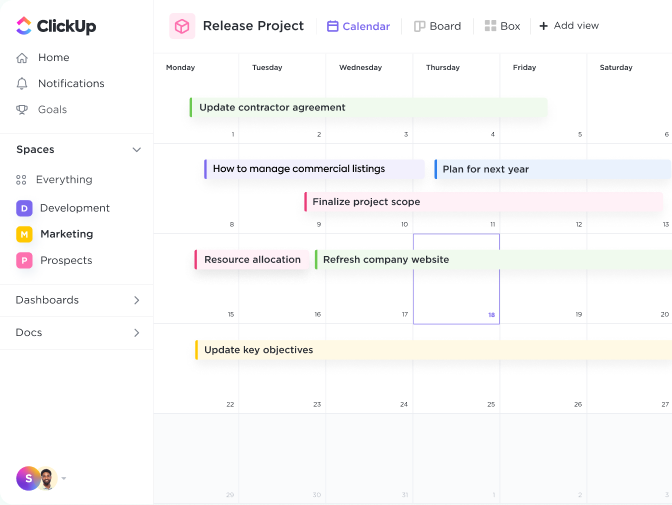The width and height of the screenshot is (672, 505).
Task: Open Home via the house icon
Action: point(22,58)
